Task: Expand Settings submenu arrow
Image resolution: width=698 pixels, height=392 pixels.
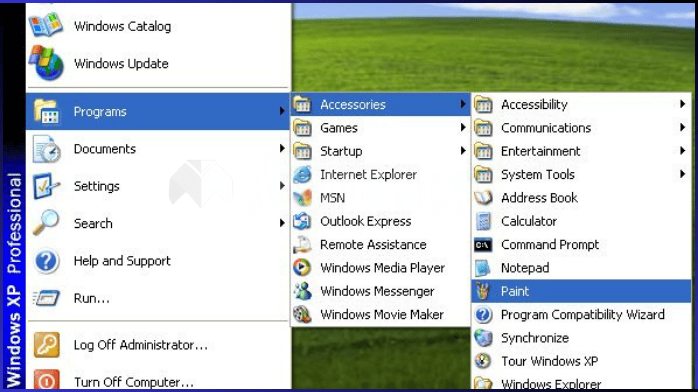Action: click(x=282, y=186)
